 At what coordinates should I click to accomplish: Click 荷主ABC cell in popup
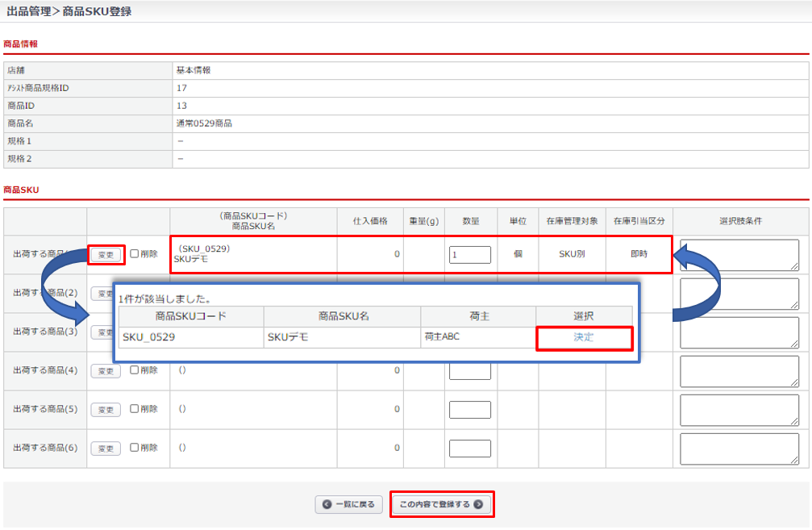pyautogui.click(x=478, y=337)
